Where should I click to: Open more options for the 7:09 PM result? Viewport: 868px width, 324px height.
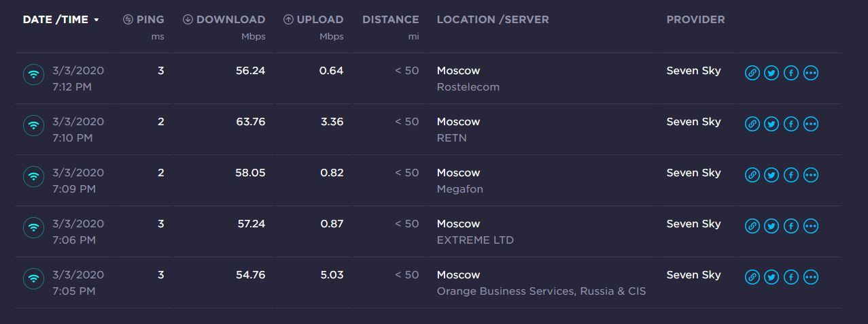(810, 175)
